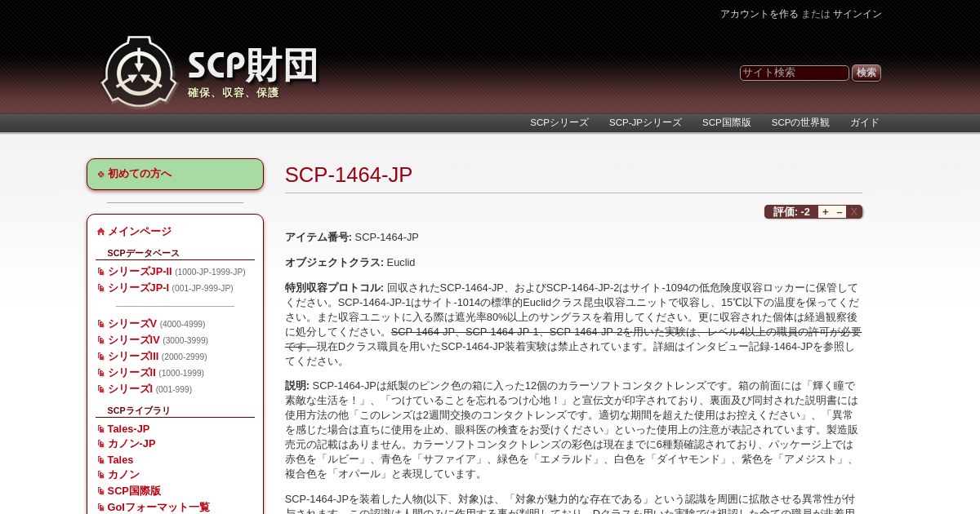The width and height of the screenshot is (980, 514).
Task: Open SCP国際版 sidebar link
Action: point(134,491)
